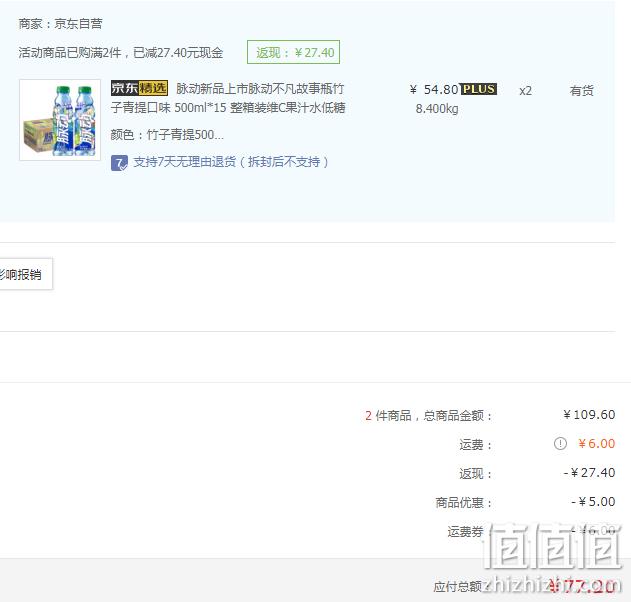Open the 支持7天无理由退货 return policy link
631x602 pixels.
[x=231, y=162]
